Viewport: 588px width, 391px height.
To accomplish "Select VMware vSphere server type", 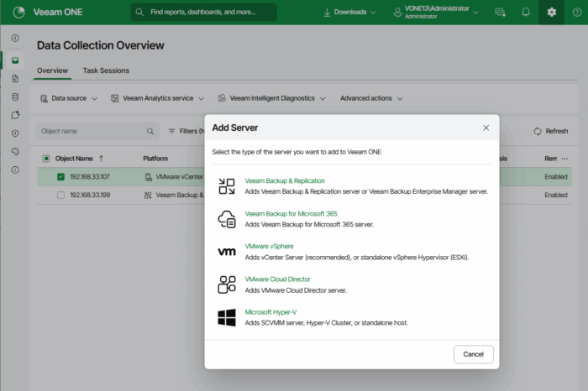I will tap(269, 247).
